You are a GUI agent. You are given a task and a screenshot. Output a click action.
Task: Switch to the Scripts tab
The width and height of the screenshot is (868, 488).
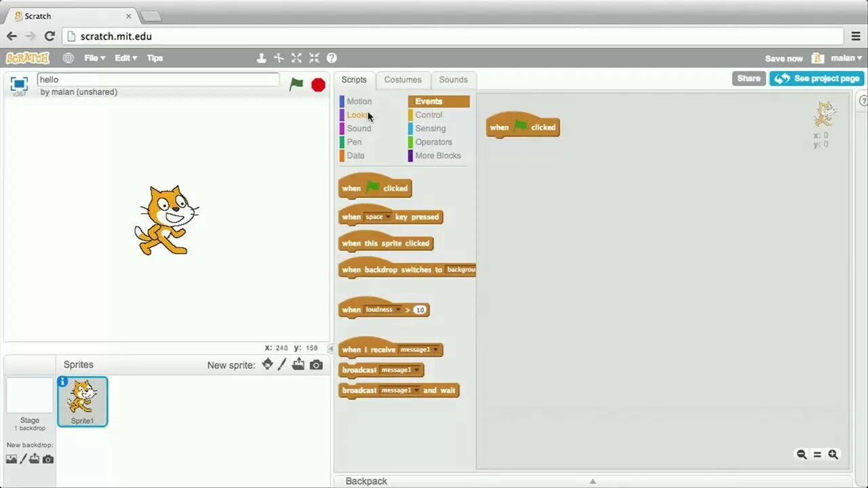[354, 79]
